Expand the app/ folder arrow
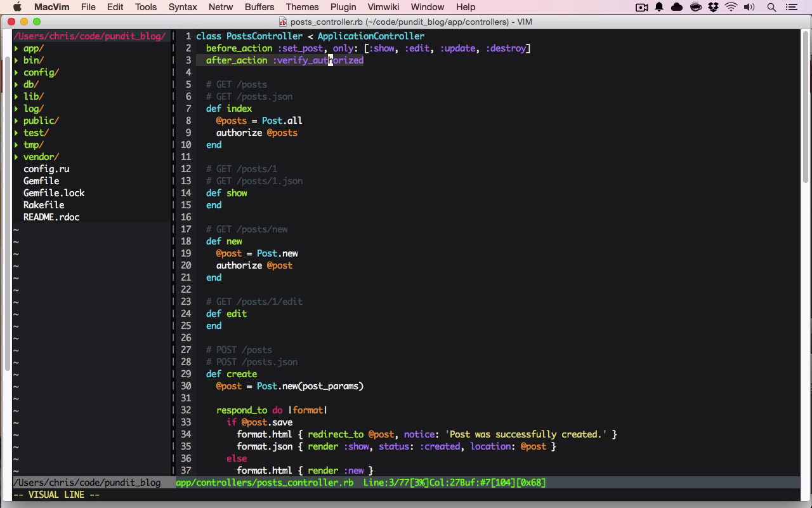The image size is (812, 508). [16, 48]
